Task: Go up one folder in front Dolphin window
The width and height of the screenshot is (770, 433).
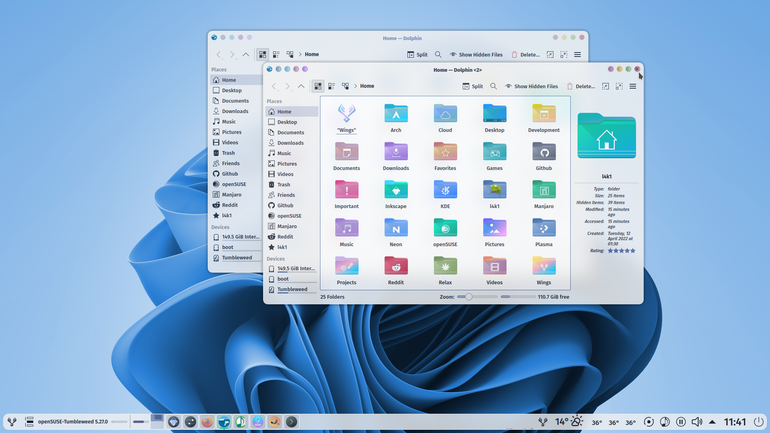Action: click(x=301, y=86)
